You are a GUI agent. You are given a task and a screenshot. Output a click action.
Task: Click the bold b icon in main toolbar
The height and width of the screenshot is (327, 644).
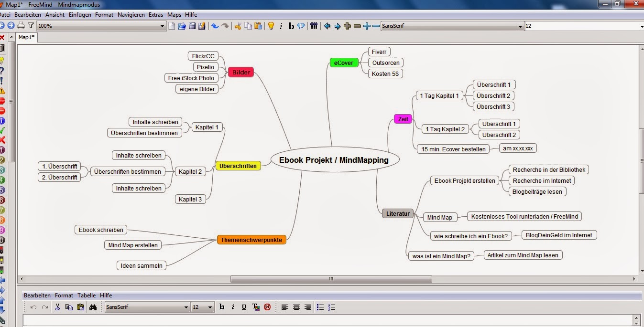pyautogui.click(x=291, y=26)
